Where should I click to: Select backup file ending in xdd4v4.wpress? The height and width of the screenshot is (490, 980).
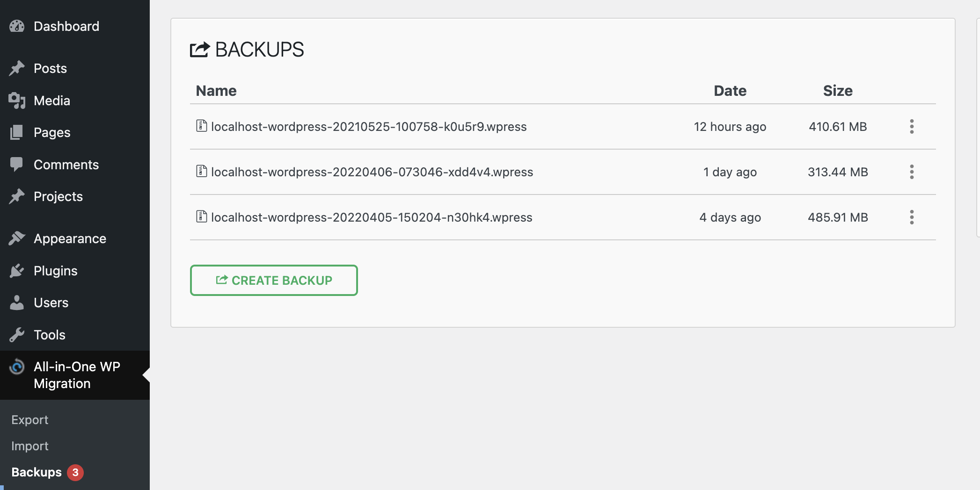click(372, 172)
